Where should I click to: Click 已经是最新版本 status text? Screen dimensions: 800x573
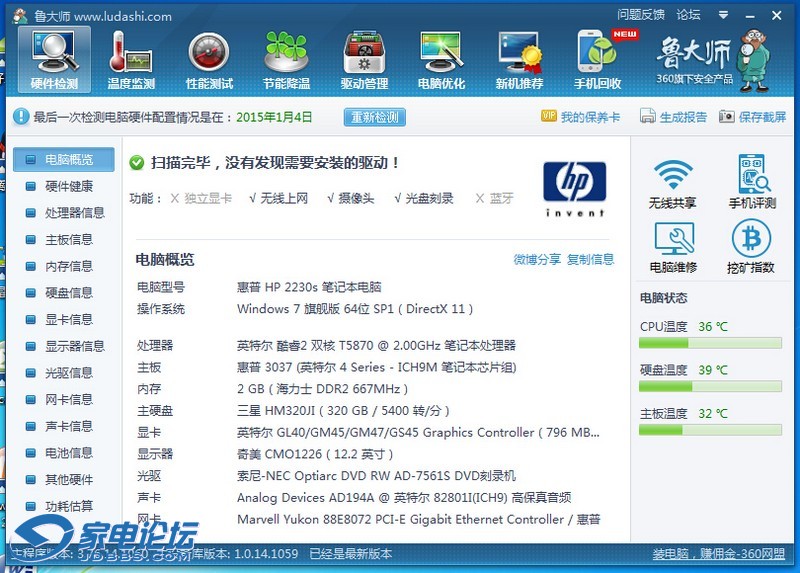point(351,554)
